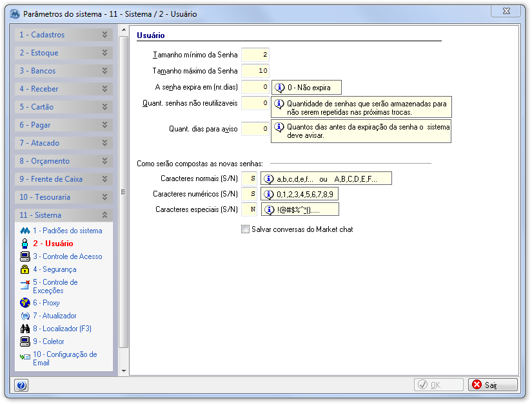The width and height of the screenshot is (532, 404).
Task: Expand the 9 - Frente de Caixa section
Action: (x=64, y=179)
